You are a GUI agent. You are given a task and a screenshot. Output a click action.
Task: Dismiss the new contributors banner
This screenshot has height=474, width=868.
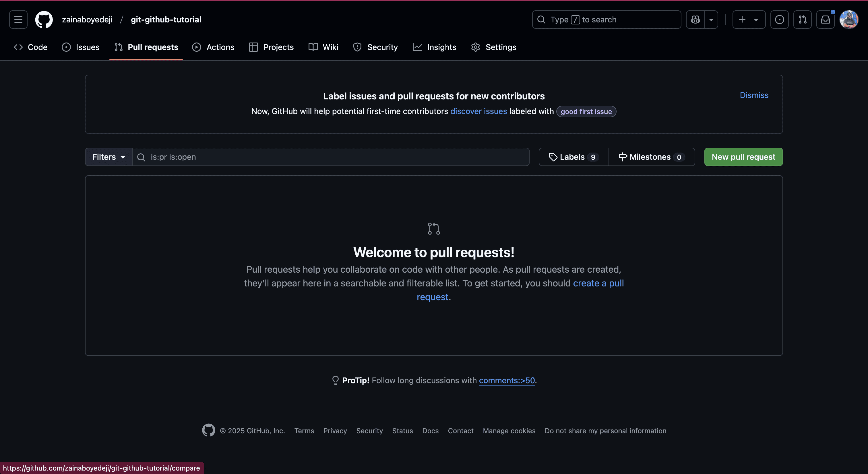point(754,95)
